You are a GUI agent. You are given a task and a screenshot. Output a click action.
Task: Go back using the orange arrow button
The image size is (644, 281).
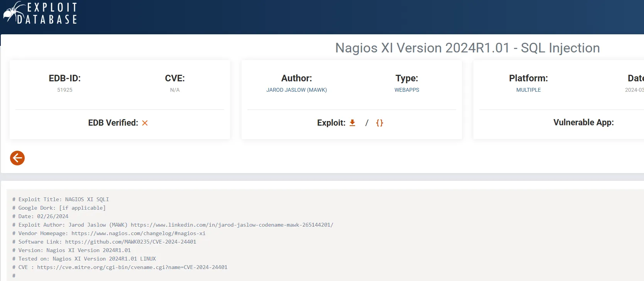(x=17, y=158)
